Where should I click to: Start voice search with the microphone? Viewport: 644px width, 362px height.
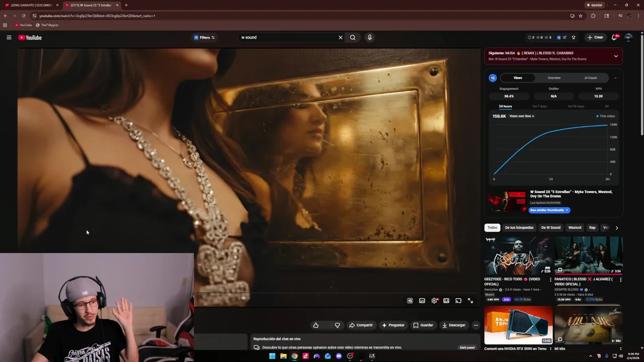370,37
